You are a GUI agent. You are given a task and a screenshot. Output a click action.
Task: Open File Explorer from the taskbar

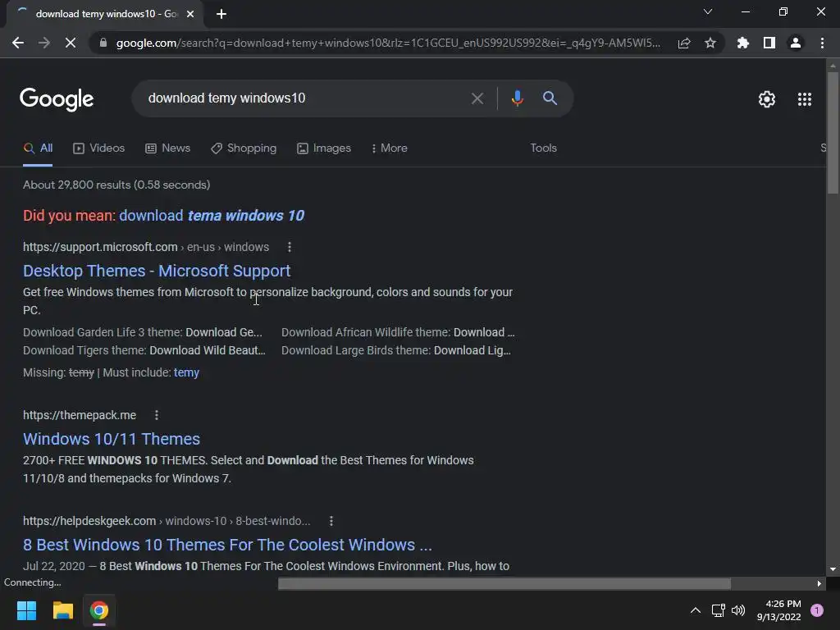click(62, 610)
